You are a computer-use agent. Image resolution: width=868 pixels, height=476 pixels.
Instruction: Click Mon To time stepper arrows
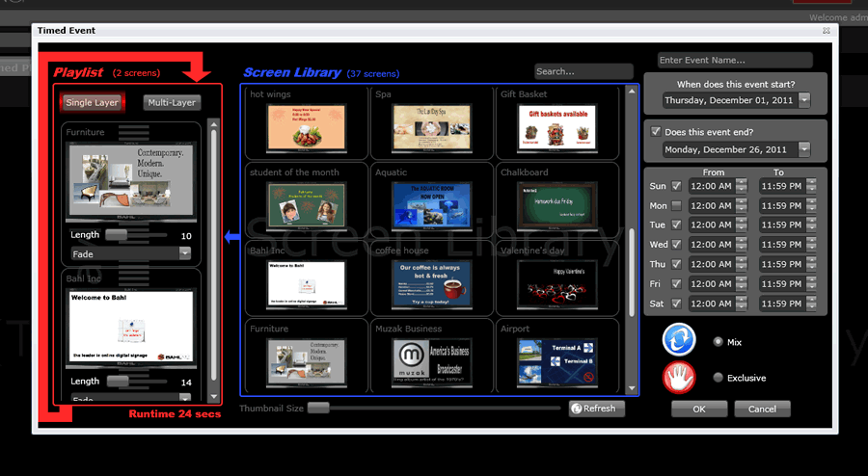pyautogui.click(x=811, y=205)
